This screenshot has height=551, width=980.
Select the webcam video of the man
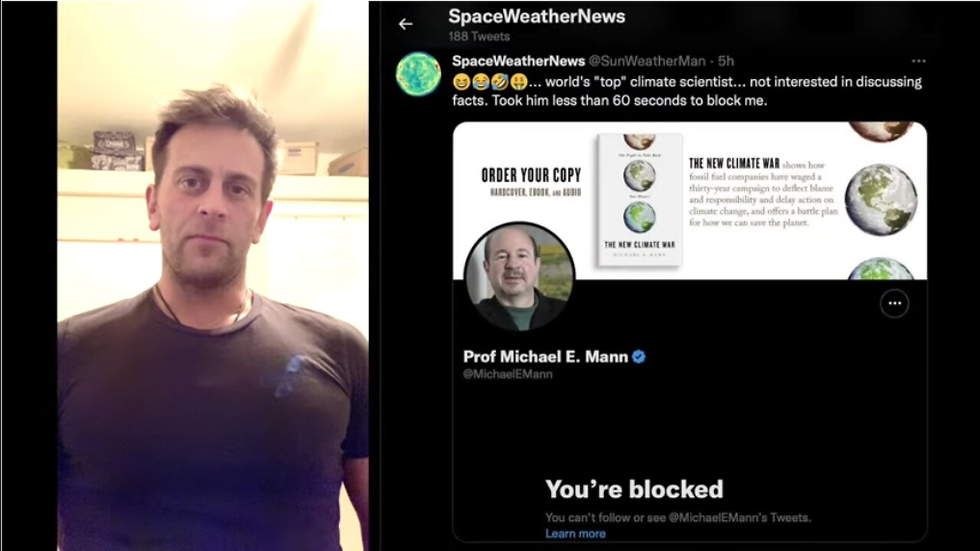click(213, 275)
